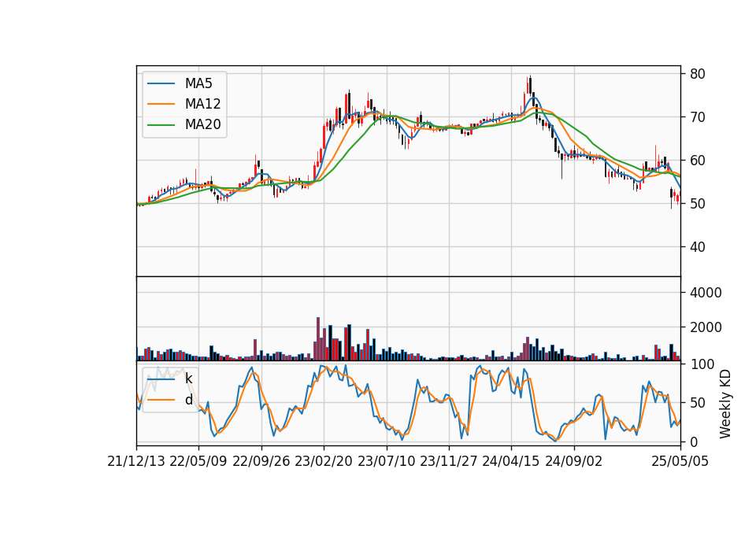Click the price axis value 60
The width and height of the screenshot is (756, 543).
698,161
